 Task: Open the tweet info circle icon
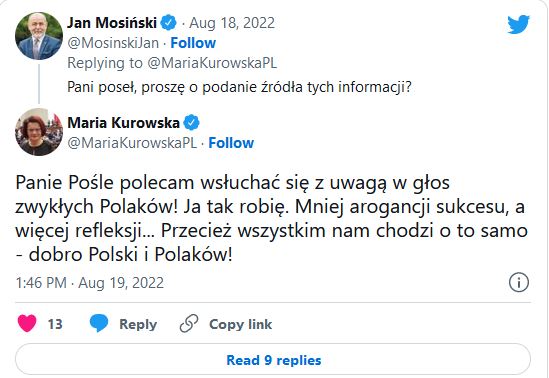click(x=519, y=282)
